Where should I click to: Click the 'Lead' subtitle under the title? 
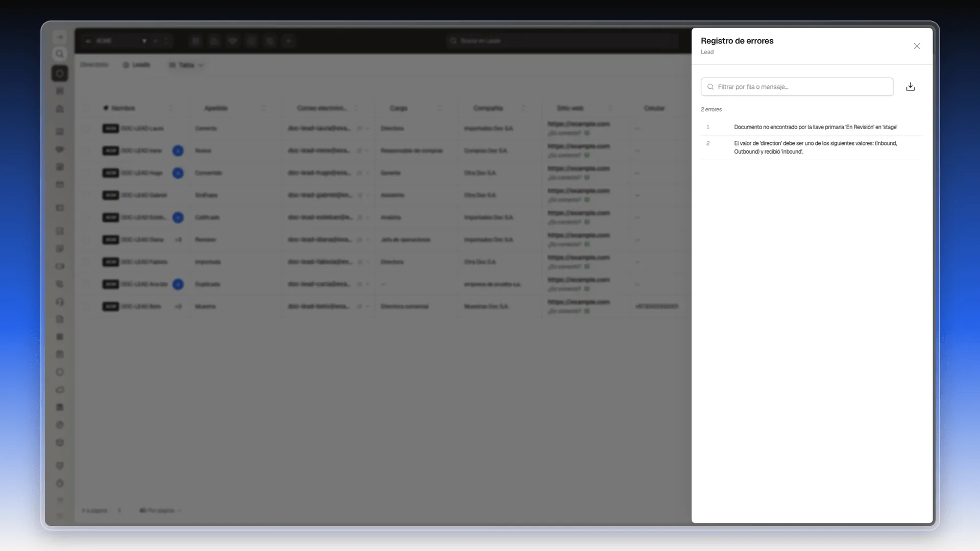(x=707, y=52)
